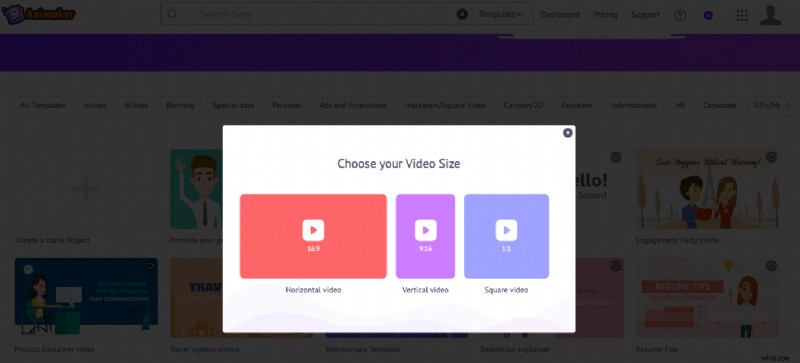Select the 1:1 Square video tile
Image resolution: width=800 pixels, height=363 pixels.
(x=507, y=236)
